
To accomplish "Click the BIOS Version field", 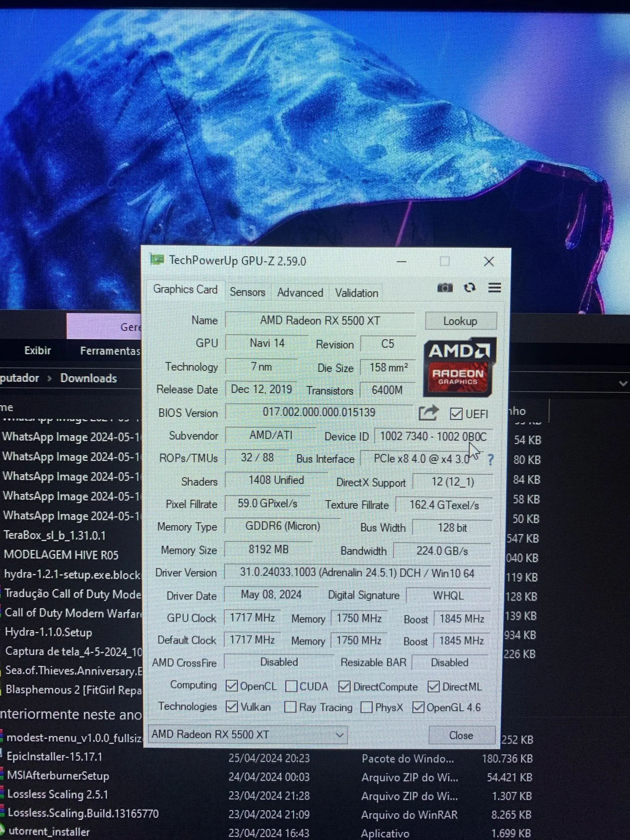I will click(319, 412).
